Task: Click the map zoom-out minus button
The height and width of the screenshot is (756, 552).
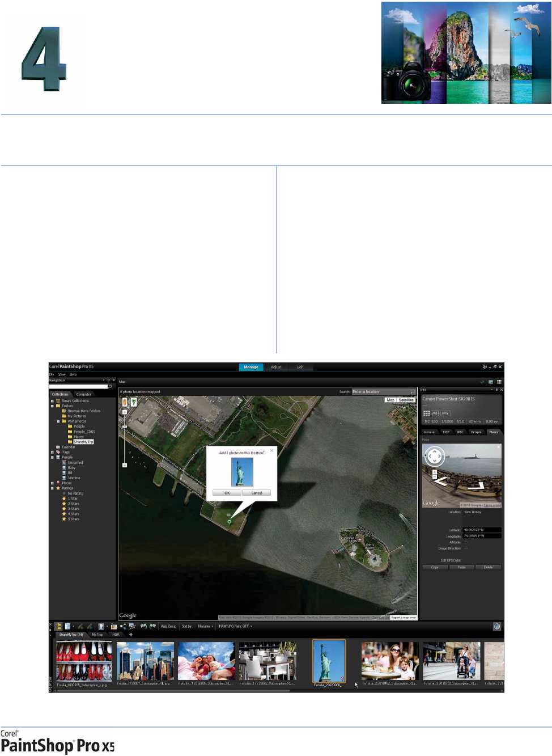Action: [x=125, y=465]
